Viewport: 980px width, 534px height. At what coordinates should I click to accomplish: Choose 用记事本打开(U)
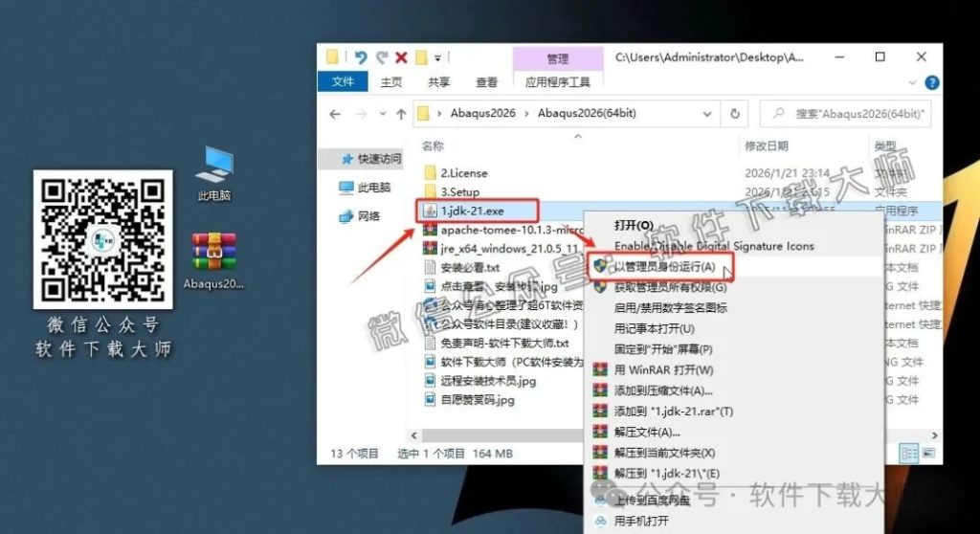click(x=654, y=328)
